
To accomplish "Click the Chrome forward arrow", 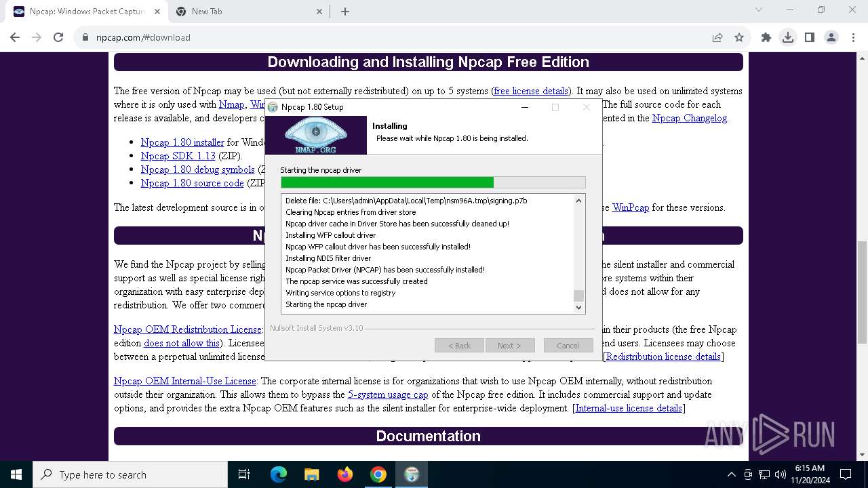I will 37,37.
